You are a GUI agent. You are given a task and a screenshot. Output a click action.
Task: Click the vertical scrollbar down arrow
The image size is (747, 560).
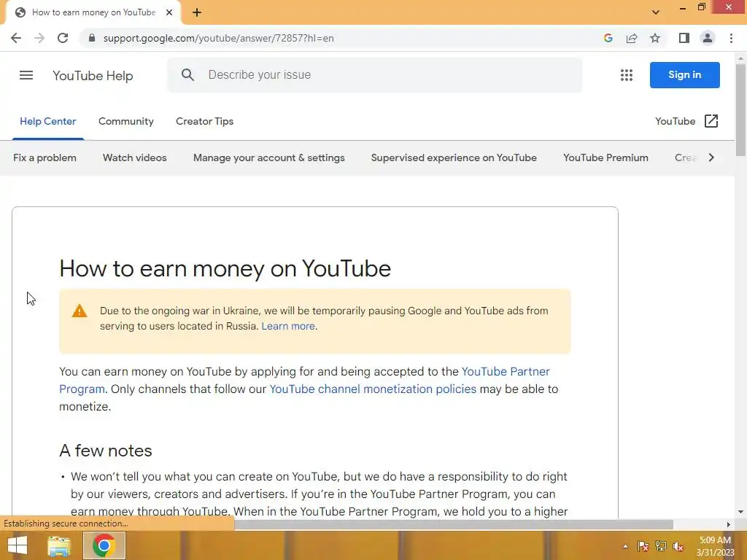(x=740, y=512)
